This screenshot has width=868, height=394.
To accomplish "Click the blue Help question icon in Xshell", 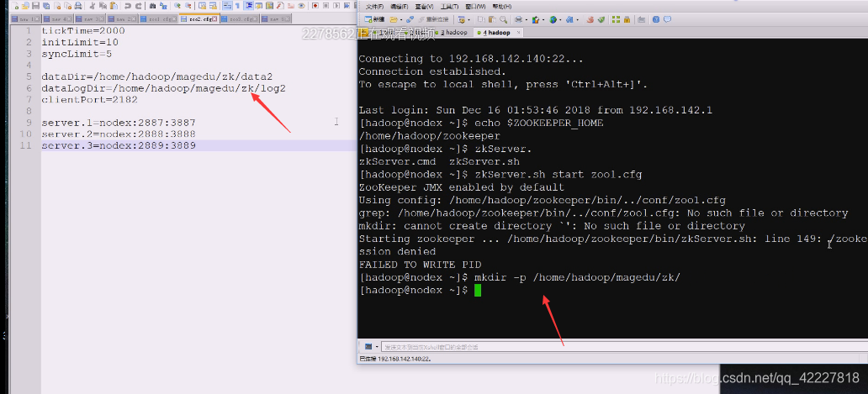I will pyautogui.click(x=656, y=19).
